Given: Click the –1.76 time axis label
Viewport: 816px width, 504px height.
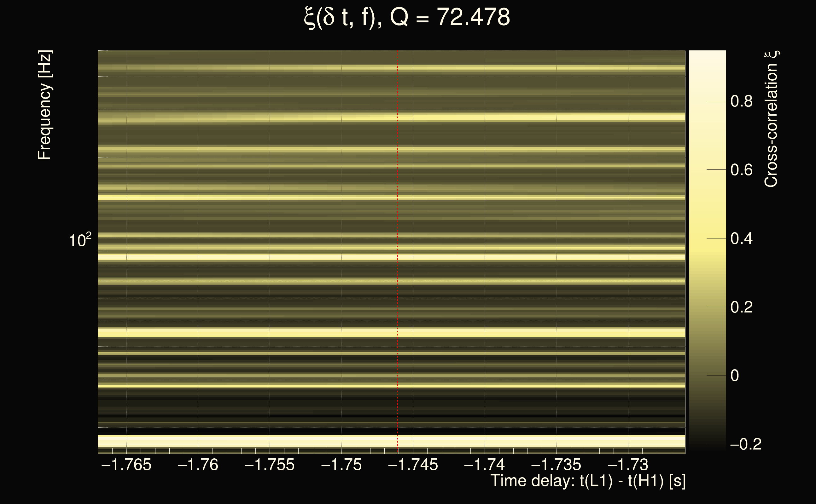Looking at the screenshot, I should point(198,465).
